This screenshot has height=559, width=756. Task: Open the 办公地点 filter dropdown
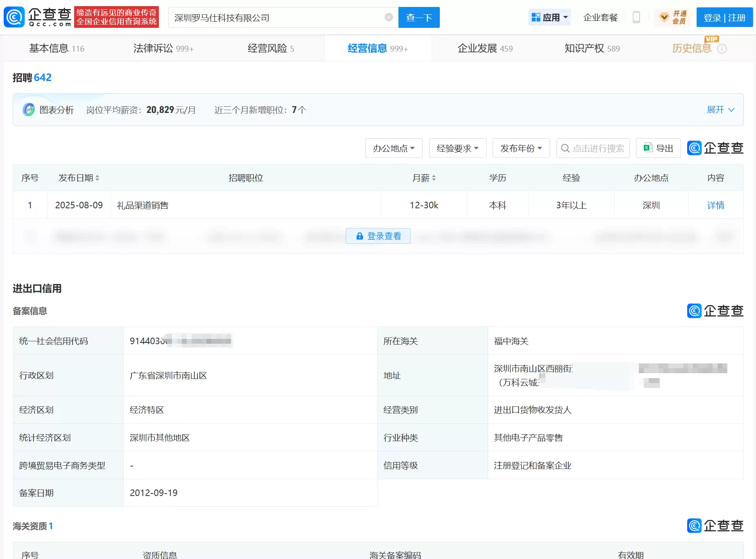point(393,148)
